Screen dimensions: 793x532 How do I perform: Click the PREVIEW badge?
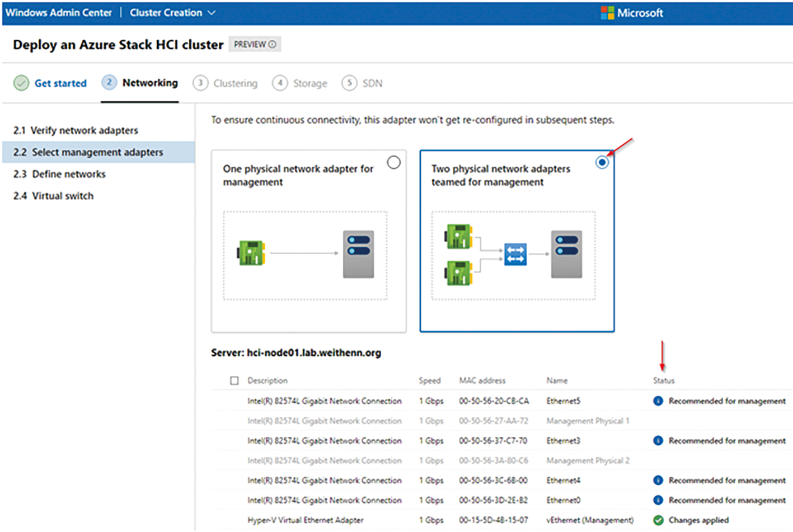tap(255, 45)
